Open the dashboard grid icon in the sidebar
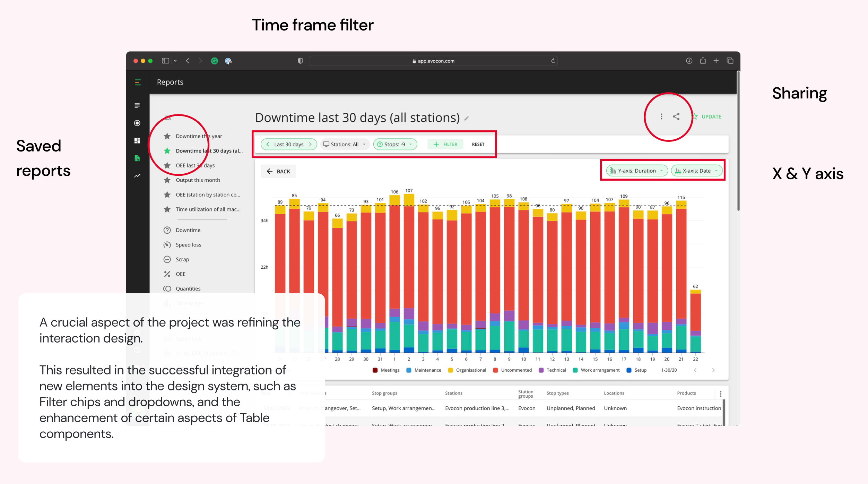 pyautogui.click(x=137, y=140)
